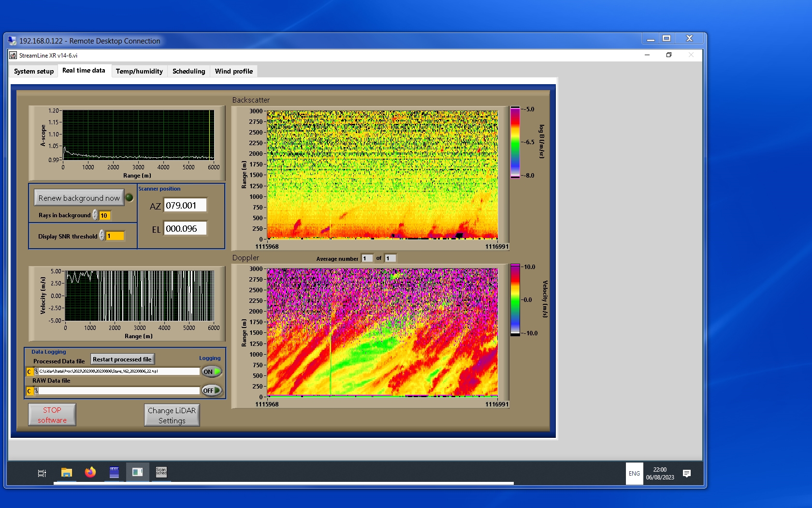This screenshot has height=508, width=812.
Task: Click the ENG language selector in the tray
Action: point(634,474)
